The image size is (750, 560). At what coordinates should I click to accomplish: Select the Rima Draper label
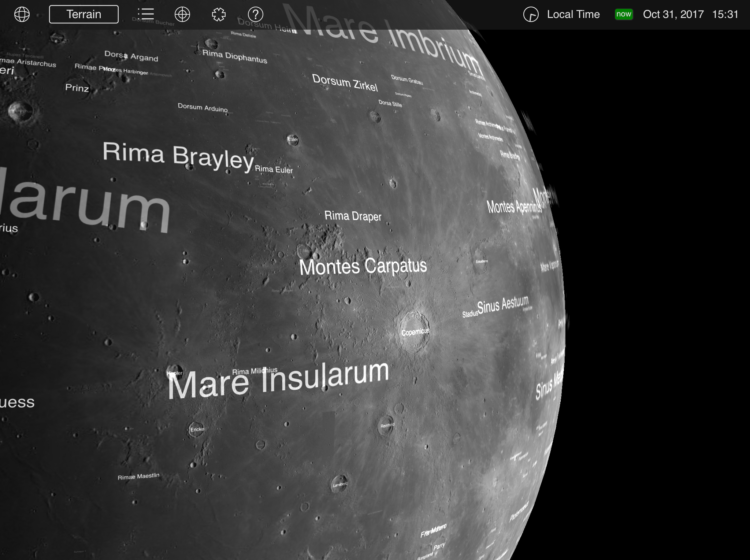[353, 216]
